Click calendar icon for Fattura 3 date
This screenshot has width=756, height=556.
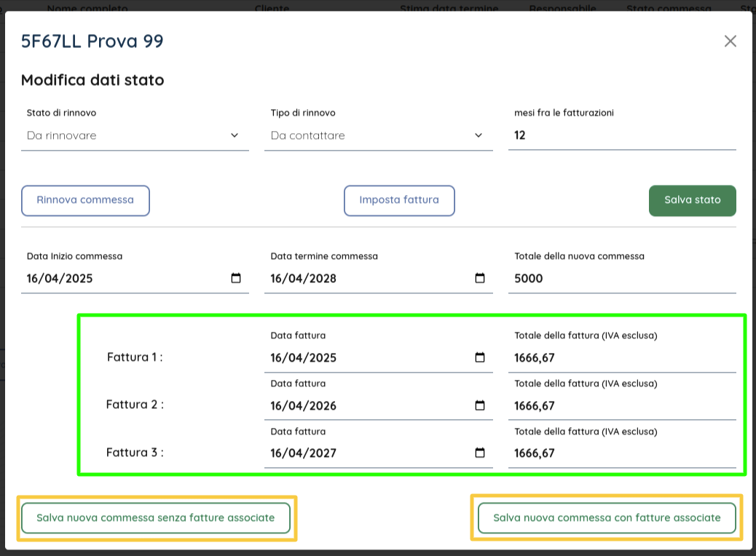(480, 453)
